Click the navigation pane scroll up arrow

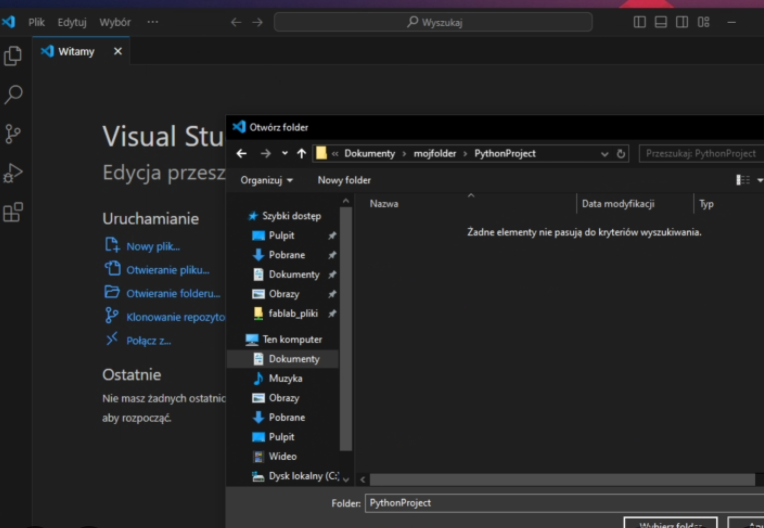[x=345, y=201]
